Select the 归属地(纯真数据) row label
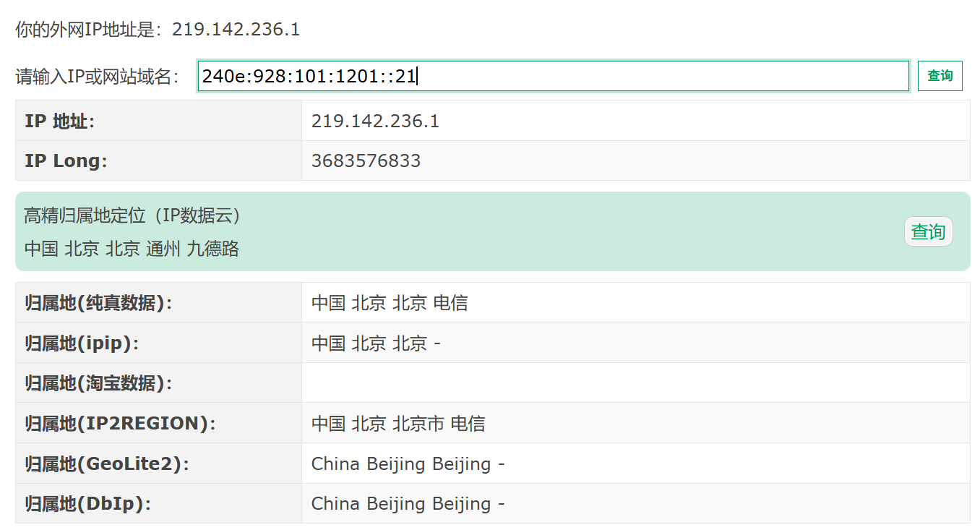This screenshot has height=530, width=980. click(x=99, y=303)
